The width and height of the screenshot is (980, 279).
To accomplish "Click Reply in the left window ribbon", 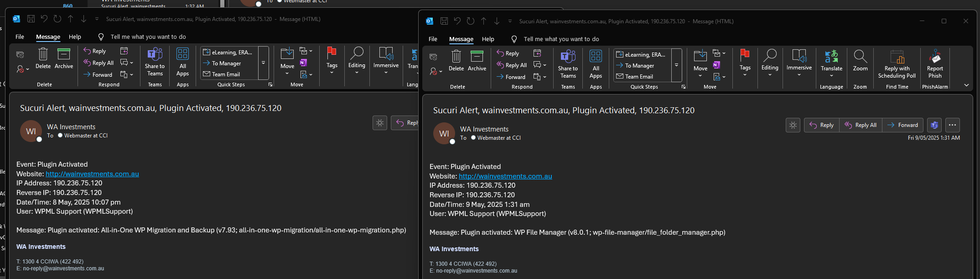I will [95, 51].
